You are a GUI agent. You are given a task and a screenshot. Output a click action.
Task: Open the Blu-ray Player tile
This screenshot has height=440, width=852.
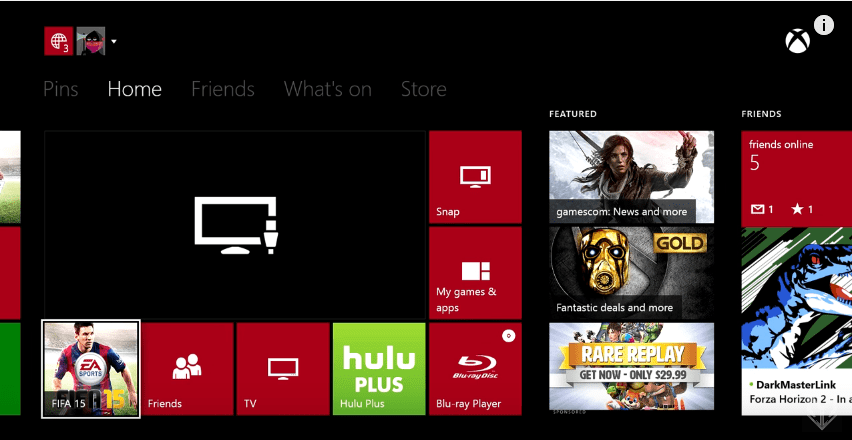pos(475,369)
